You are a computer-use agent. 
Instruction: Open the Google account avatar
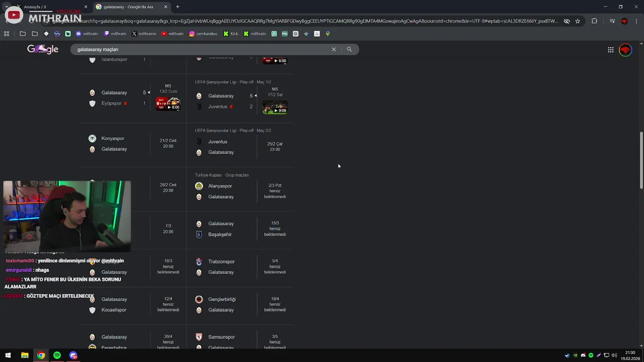click(625, 50)
